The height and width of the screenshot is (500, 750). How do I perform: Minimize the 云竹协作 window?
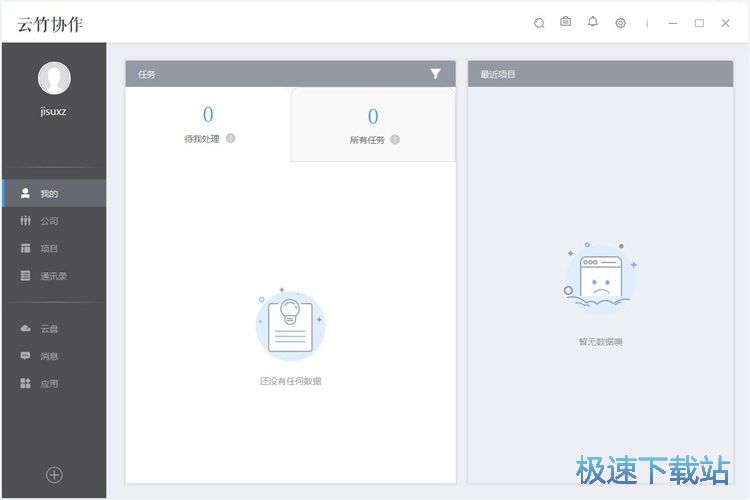click(x=673, y=23)
